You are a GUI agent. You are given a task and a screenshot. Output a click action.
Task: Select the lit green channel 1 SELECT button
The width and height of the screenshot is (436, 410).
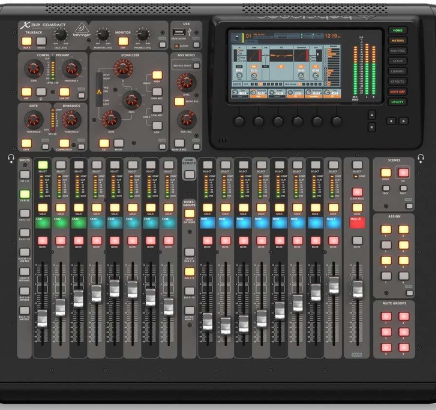(43, 165)
